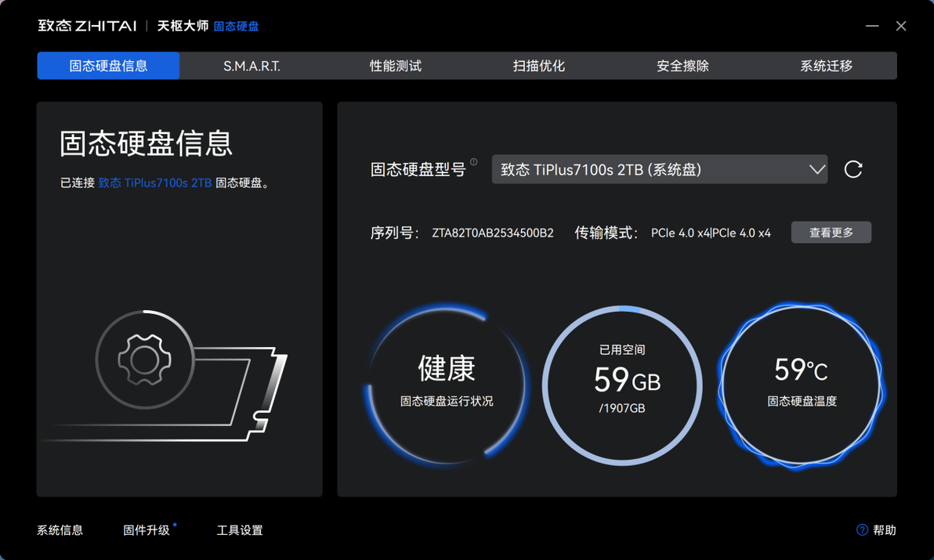Click the help question mark icon
The image size is (934, 560).
(862, 529)
